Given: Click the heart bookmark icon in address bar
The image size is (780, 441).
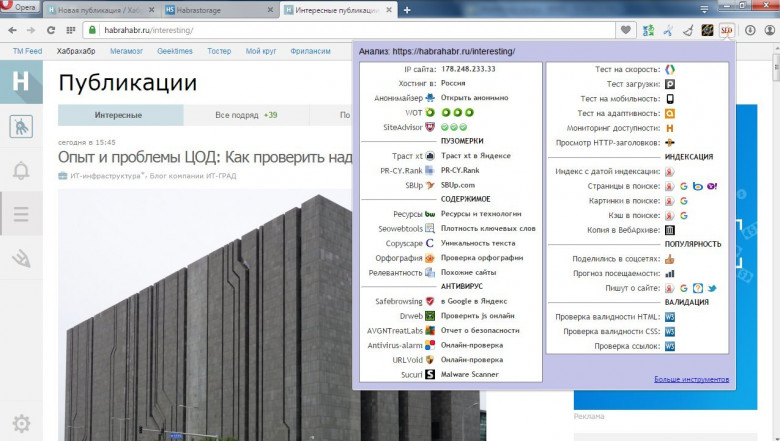Looking at the screenshot, I should click(x=627, y=30).
